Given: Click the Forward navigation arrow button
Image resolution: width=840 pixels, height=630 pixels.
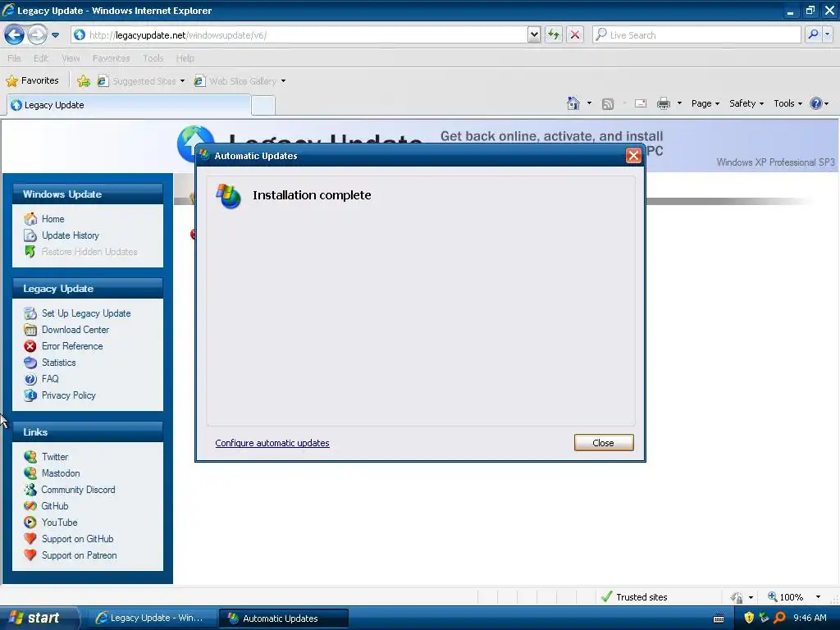Looking at the screenshot, I should [x=37, y=35].
